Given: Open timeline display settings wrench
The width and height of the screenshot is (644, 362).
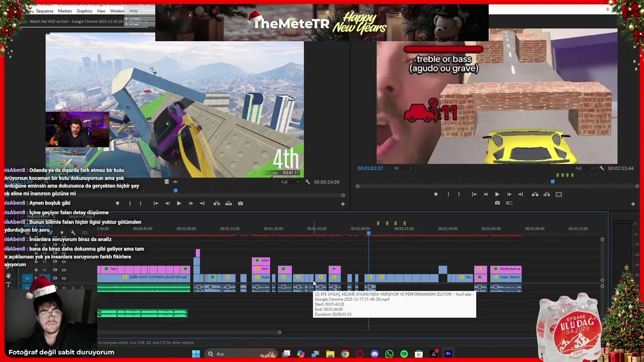Looking at the screenshot, I should tap(73, 233).
